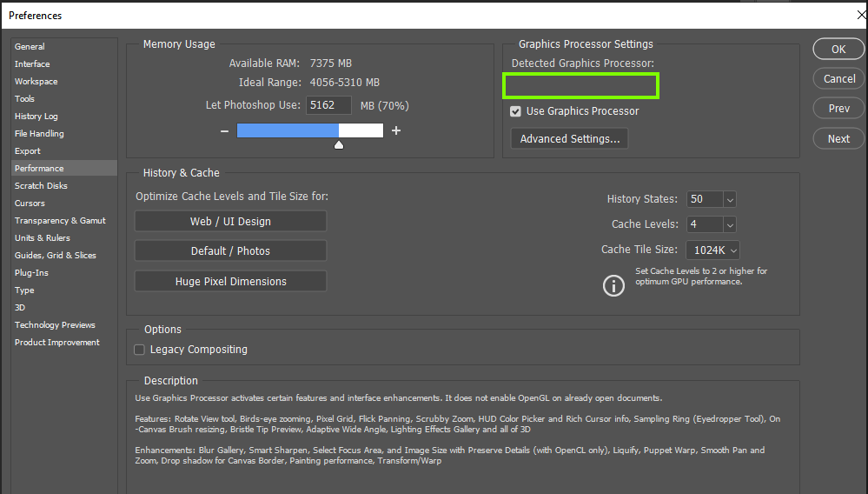Open Transparency & Gamut preferences
868x494 pixels.
click(x=60, y=220)
